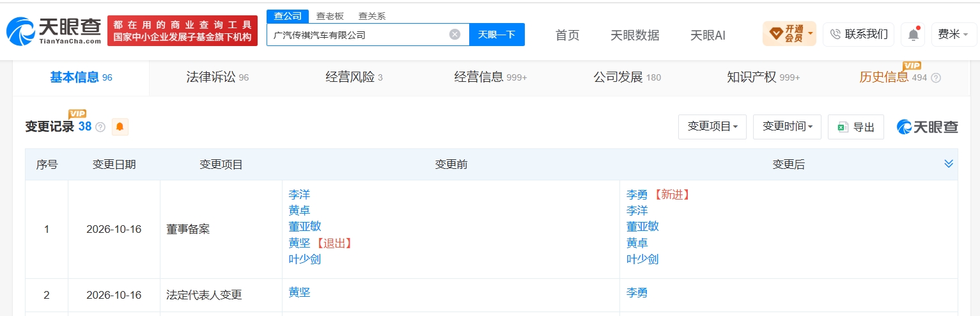Click the help icon beside 历史信息 494

(x=936, y=78)
